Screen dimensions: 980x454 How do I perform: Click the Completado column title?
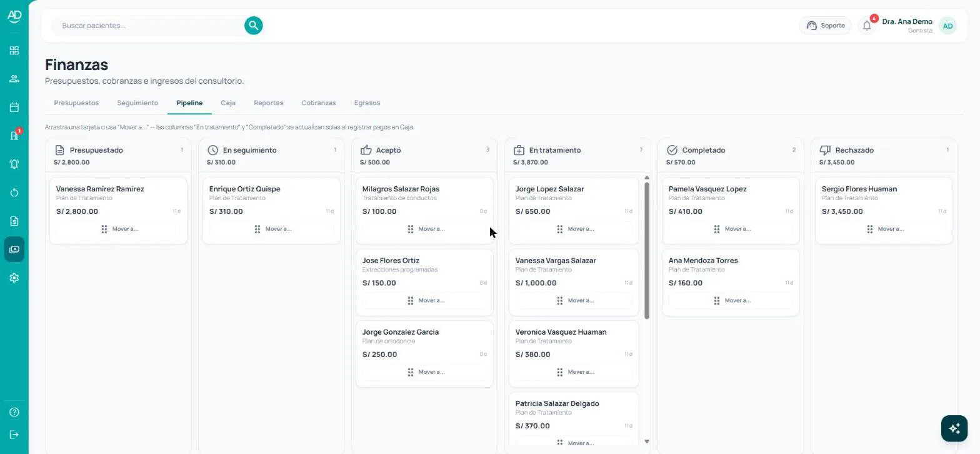pyautogui.click(x=704, y=150)
